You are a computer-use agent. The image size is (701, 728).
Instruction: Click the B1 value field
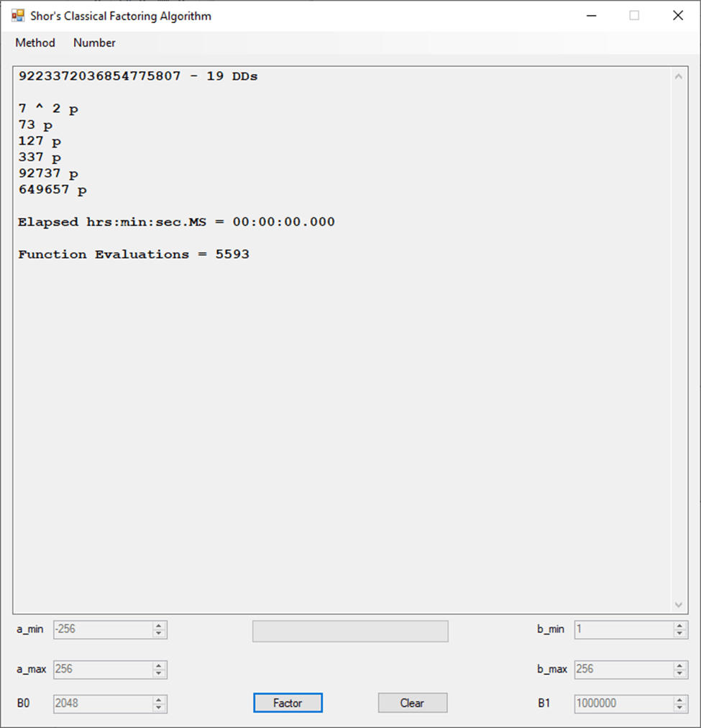[623, 704]
